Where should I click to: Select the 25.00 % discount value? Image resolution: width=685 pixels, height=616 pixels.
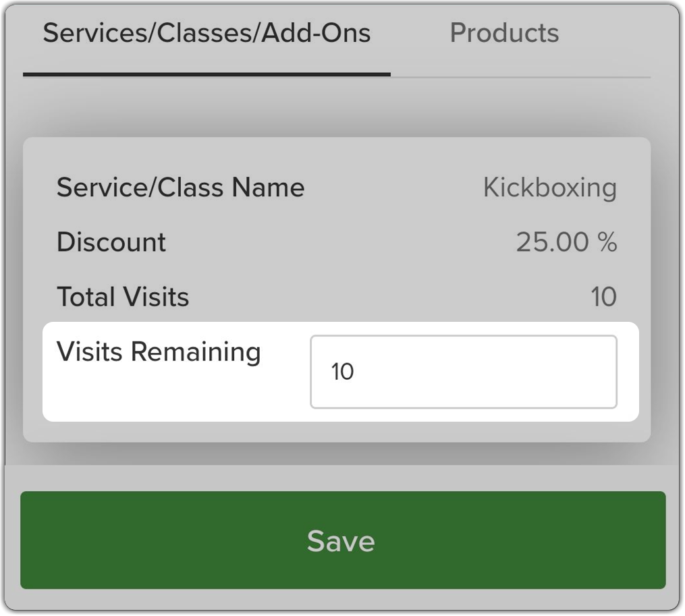coord(566,242)
